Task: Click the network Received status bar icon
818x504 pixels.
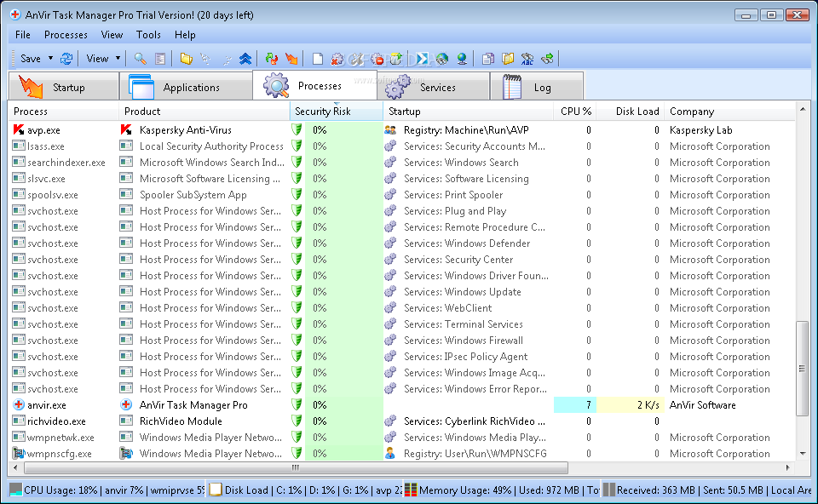Action: 608,490
